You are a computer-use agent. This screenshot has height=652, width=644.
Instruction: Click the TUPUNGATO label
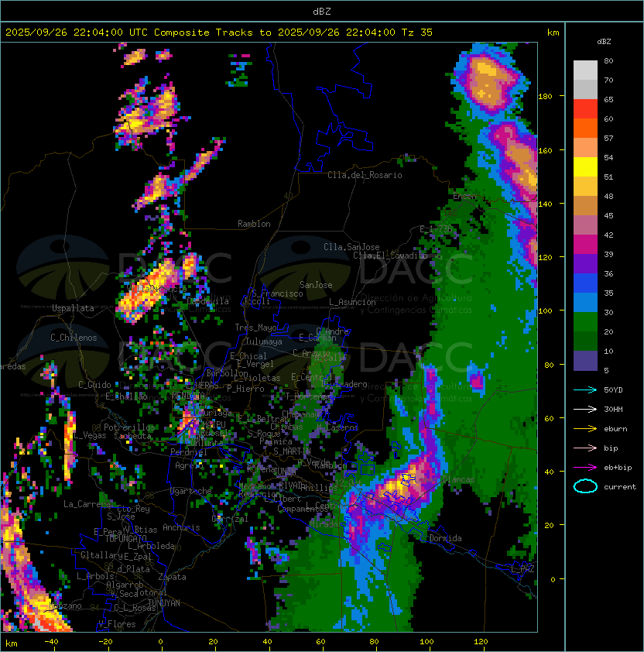pyautogui.click(x=125, y=538)
